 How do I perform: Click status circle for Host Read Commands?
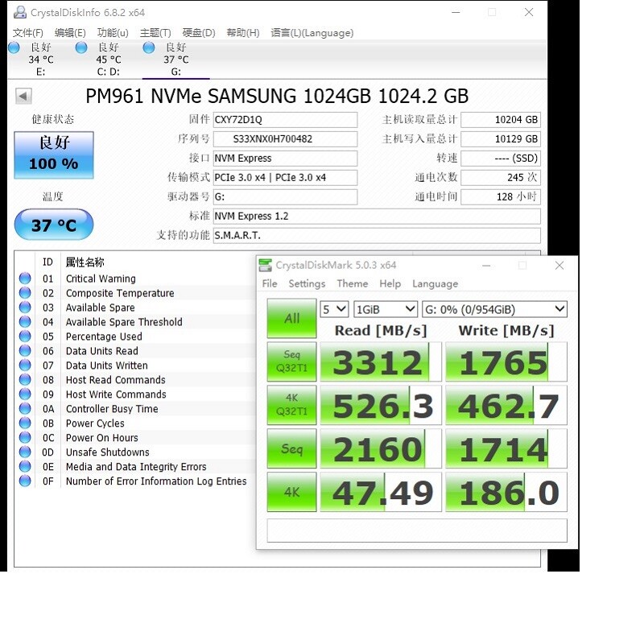(25, 379)
